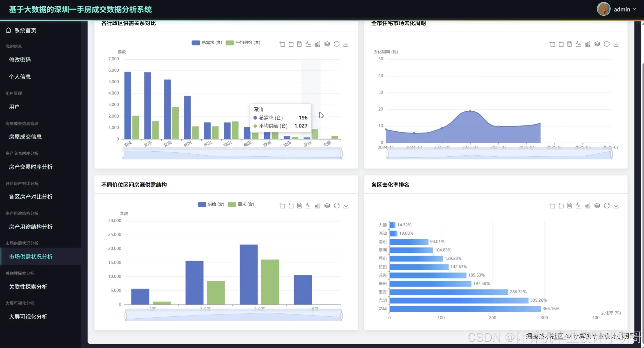Open 大屏可视化分析 page
Image resolution: width=644 pixels, height=348 pixels.
click(28, 317)
